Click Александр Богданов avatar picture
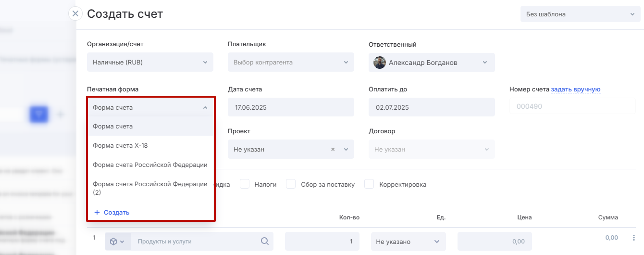Viewport: 644px width, 255px height. point(380,63)
